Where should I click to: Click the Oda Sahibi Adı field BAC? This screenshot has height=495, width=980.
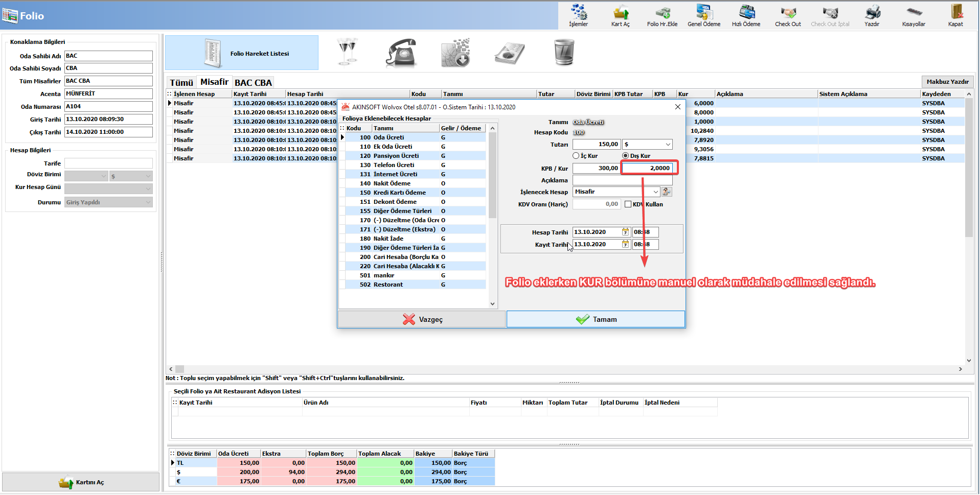coord(108,56)
